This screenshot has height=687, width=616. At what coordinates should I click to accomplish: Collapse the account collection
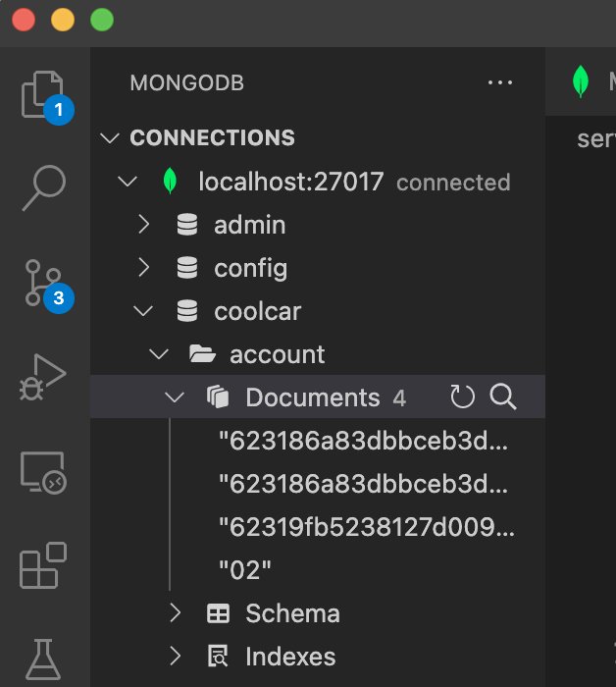click(x=159, y=354)
